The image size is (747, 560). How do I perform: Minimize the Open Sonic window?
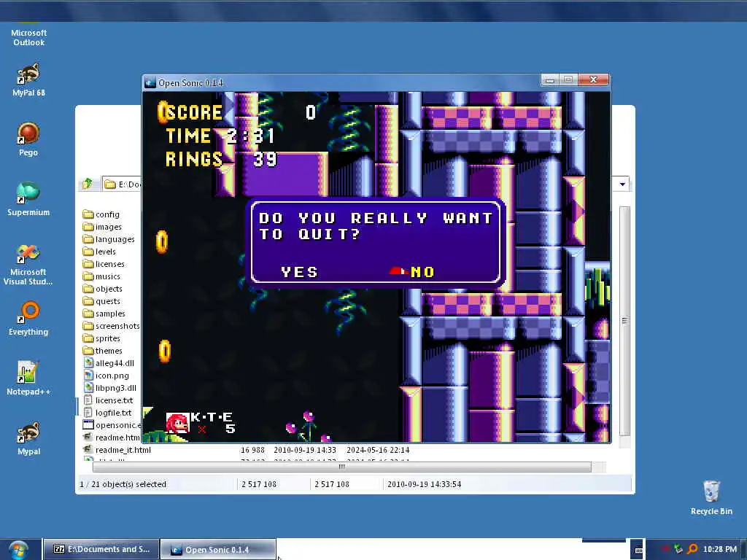(550, 80)
